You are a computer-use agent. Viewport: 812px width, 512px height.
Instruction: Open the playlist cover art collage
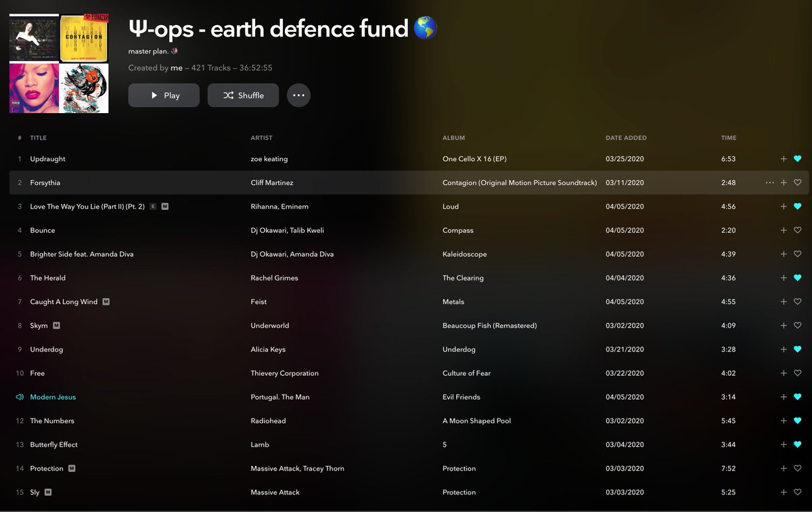click(x=59, y=63)
